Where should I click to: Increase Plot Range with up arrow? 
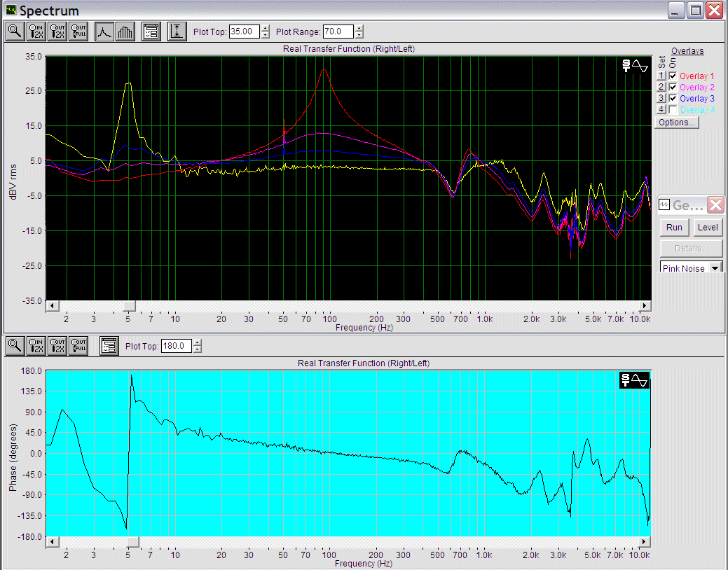coord(359,28)
